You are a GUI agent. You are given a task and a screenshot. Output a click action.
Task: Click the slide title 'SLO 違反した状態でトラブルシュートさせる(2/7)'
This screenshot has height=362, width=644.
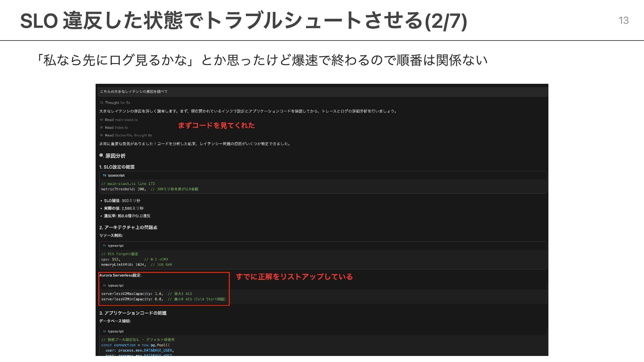coord(244,20)
